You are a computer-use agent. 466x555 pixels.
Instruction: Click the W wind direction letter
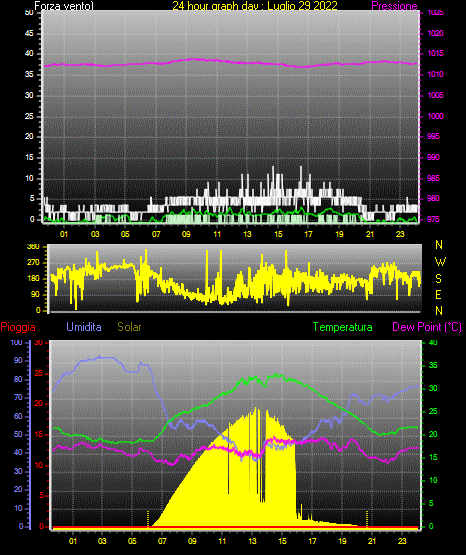pyautogui.click(x=440, y=262)
